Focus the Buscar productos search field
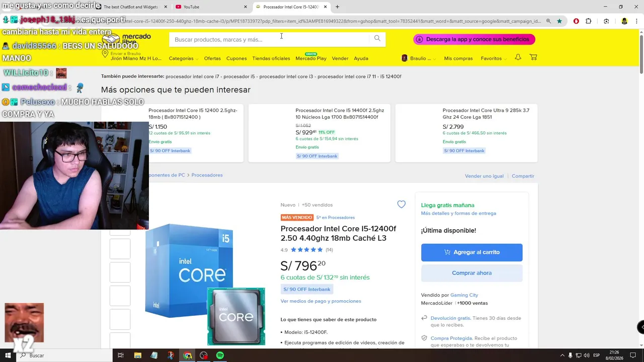644x362 pixels. click(272, 39)
